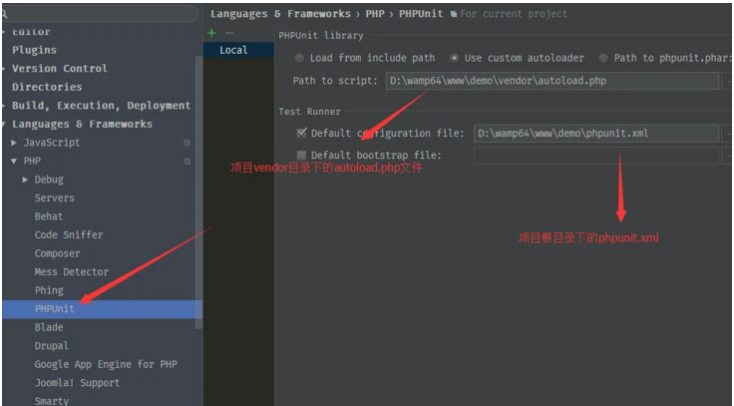The image size is (734, 406).
Task: Enable Default bootstrap file checkbox
Action: (301, 155)
